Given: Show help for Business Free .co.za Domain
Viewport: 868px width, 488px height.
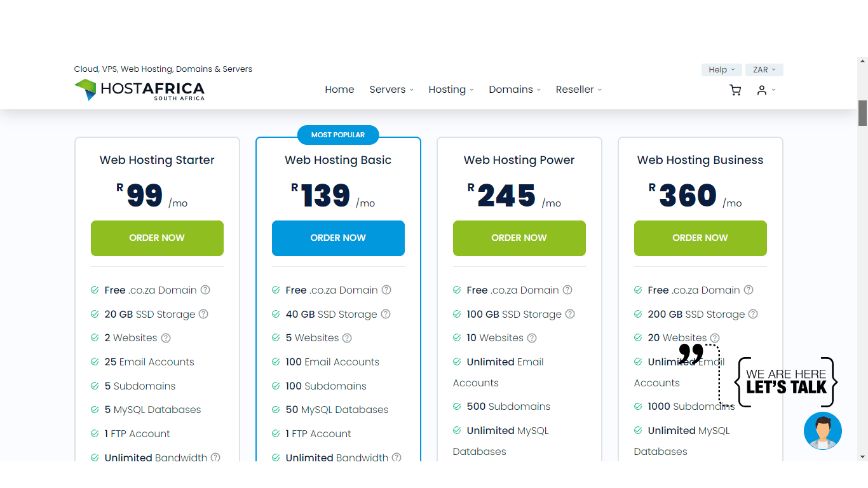Looking at the screenshot, I should (749, 290).
